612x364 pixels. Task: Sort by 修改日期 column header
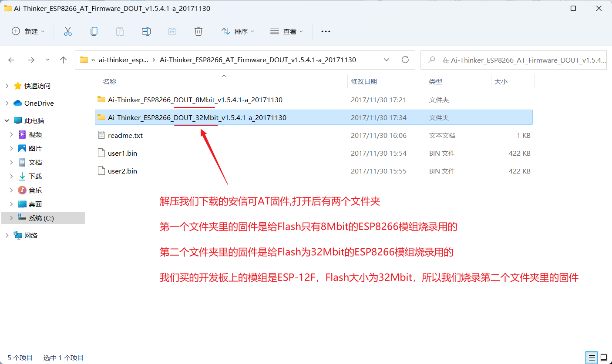pos(364,81)
